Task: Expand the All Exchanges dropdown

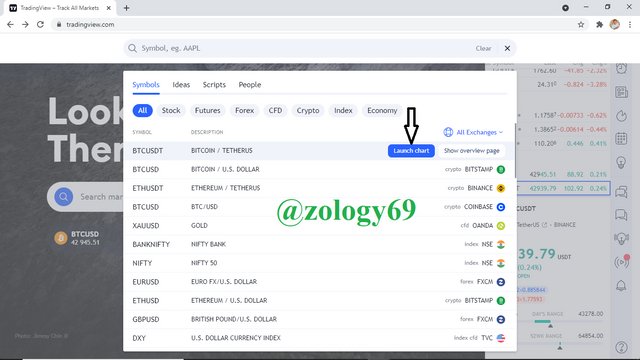Action: tap(479, 132)
